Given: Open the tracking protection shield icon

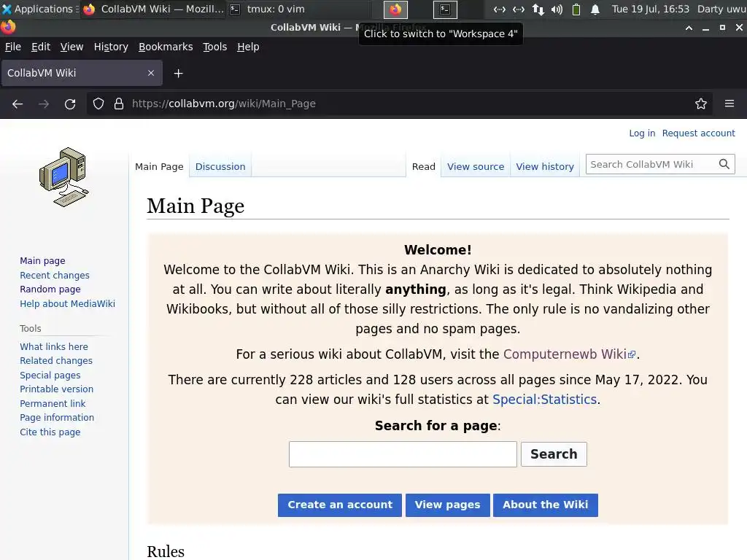Looking at the screenshot, I should coord(98,104).
